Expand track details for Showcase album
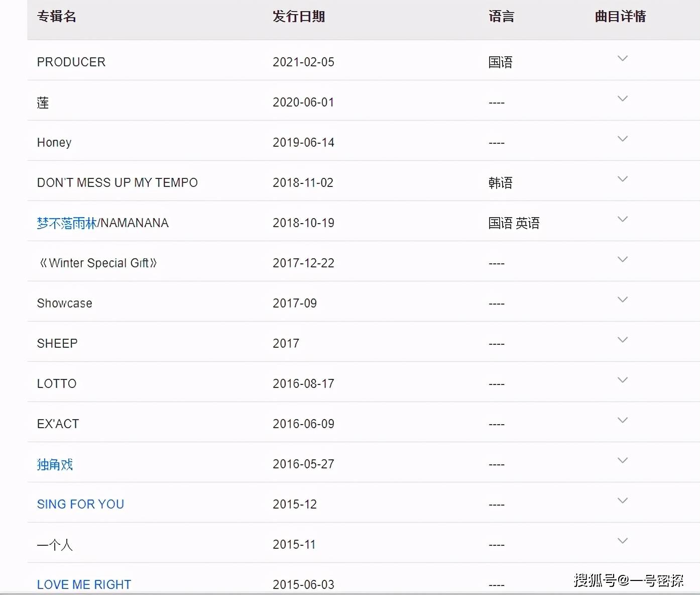This screenshot has height=595, width=700. (623, 300)
